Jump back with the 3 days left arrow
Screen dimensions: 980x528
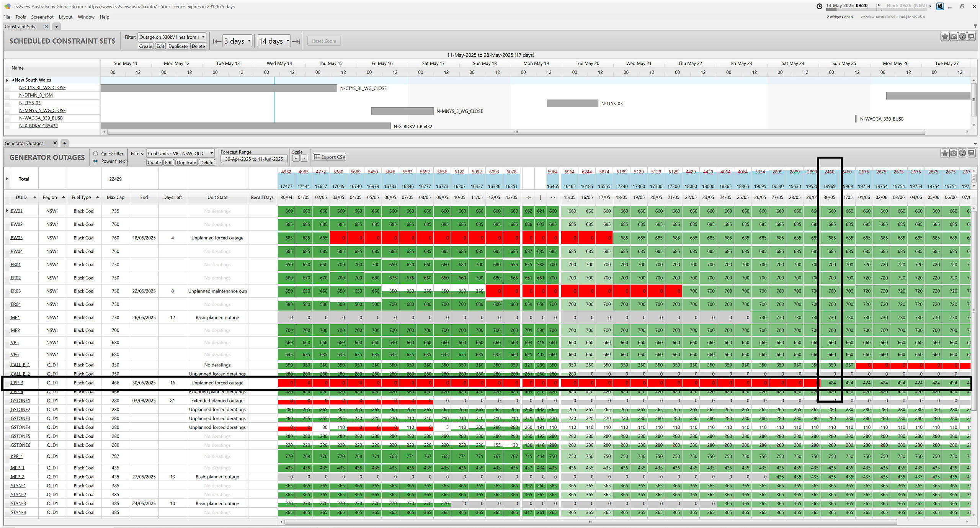217,41
